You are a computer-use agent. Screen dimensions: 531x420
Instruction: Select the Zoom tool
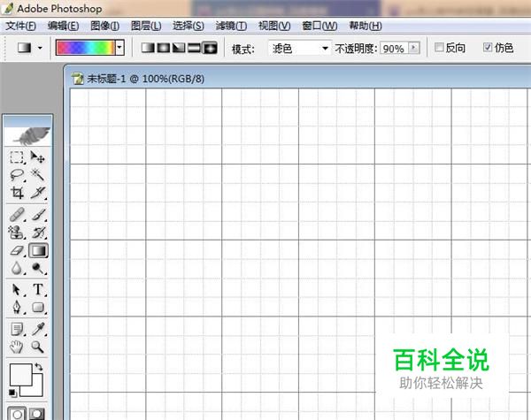[37, 347]
